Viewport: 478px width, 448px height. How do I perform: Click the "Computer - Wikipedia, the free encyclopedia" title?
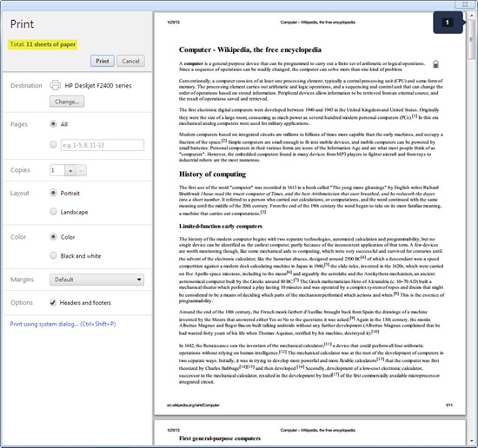coord(250,49)
